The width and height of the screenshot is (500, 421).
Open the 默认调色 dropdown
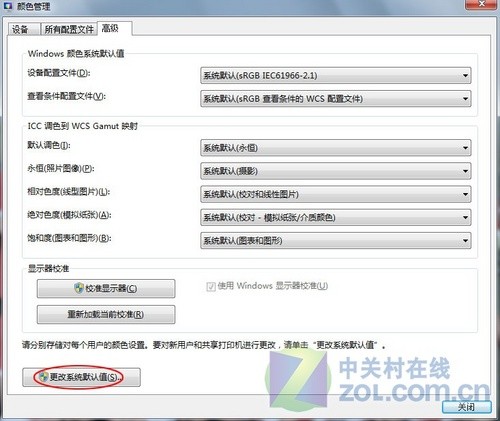click(x=335, y=148)
